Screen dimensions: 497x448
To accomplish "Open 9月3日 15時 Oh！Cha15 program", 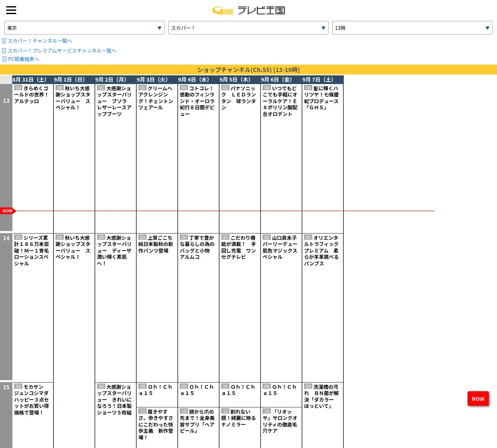I will (x=157, y=395).
